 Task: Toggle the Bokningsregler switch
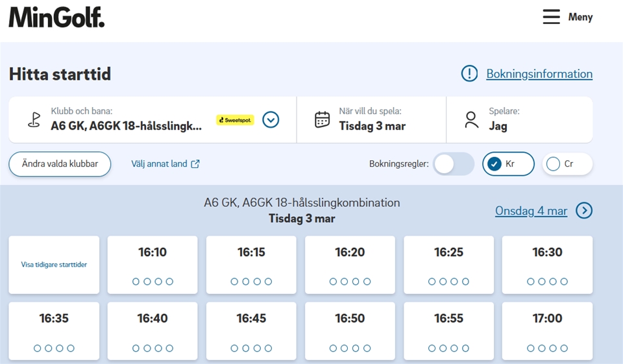click(x=454, y=164)
